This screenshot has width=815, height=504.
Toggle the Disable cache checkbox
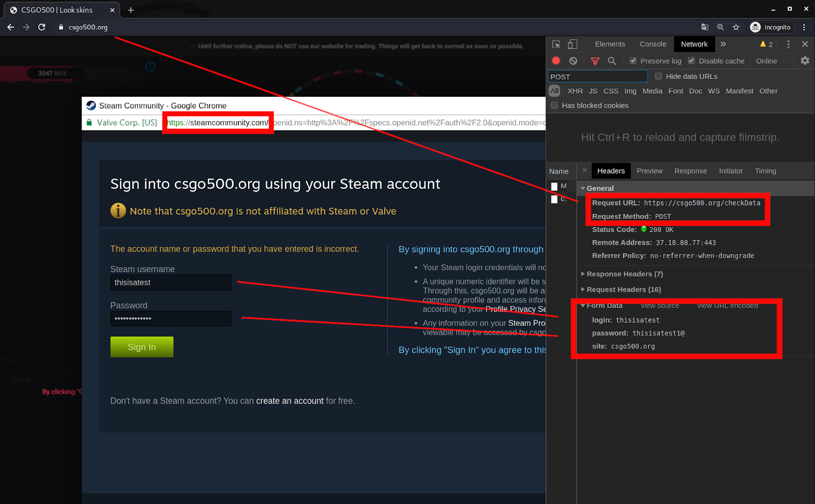click(x=691, y=61)
